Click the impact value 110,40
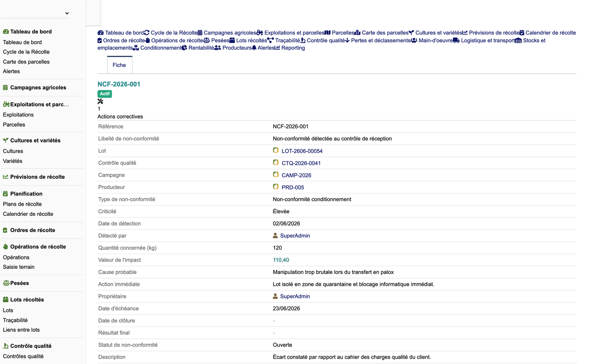The image size is (589, 364). 281,260
